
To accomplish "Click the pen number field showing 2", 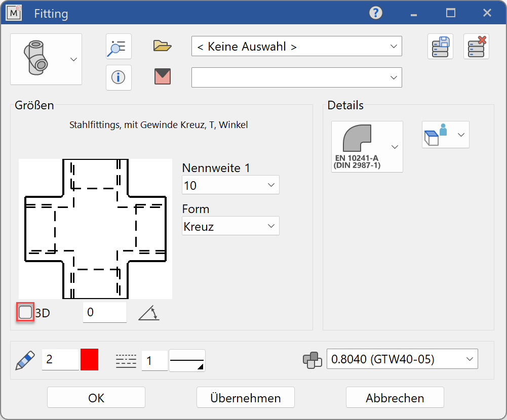I will coord(60,359).
